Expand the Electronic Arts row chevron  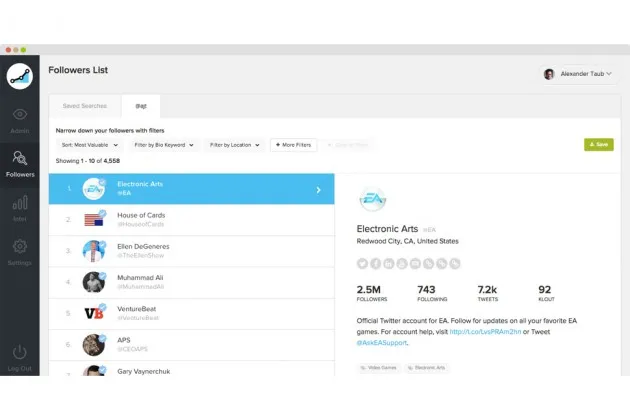coord(319,190)
